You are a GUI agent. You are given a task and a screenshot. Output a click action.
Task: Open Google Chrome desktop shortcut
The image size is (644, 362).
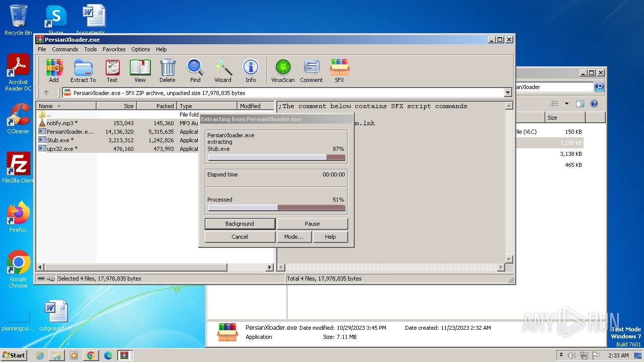pos(18,269)
